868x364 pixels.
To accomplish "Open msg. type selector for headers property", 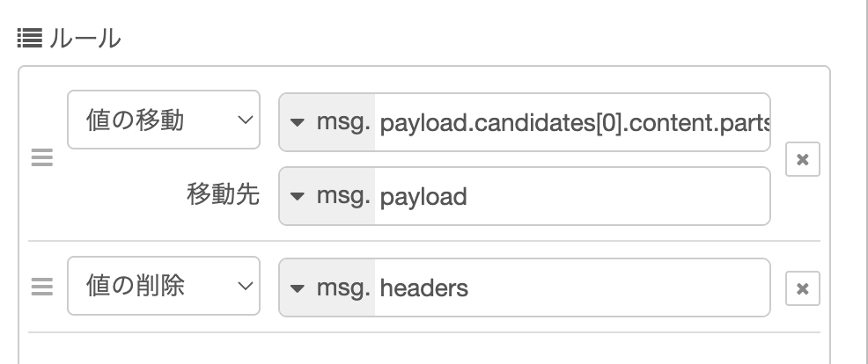I will [328, 288].
